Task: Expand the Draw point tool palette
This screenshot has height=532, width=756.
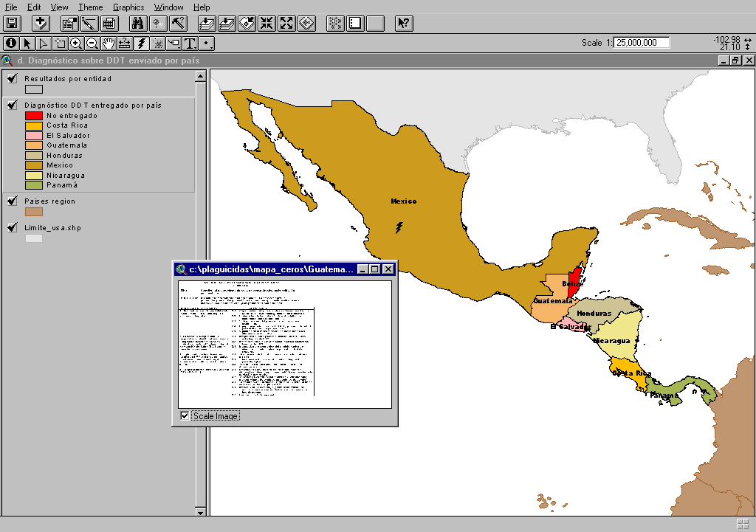Action: 207,43
